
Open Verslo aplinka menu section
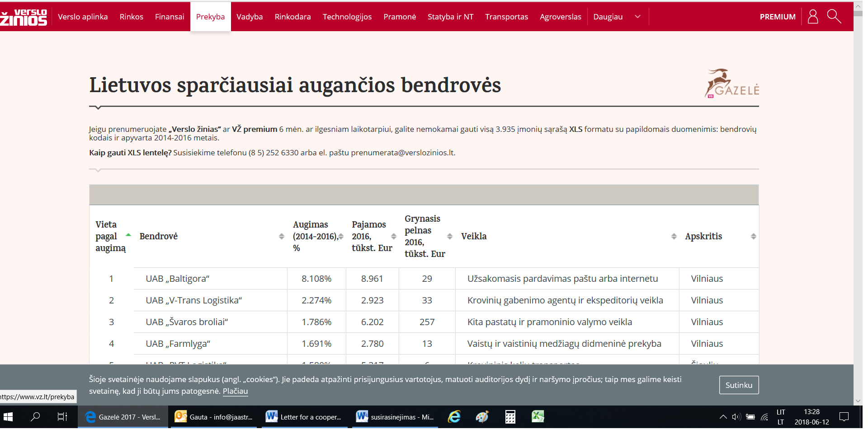[83, 17]
